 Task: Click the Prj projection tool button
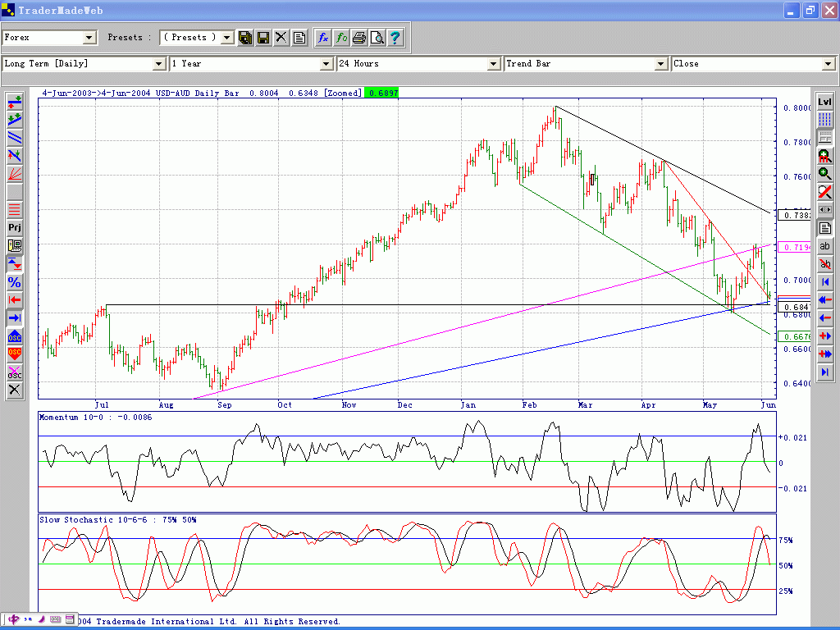(15, 227)
